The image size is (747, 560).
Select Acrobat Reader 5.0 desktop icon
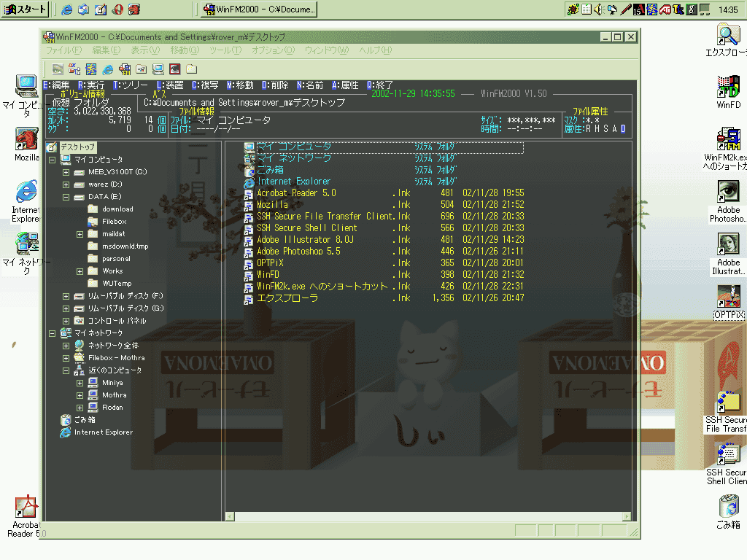26,516
